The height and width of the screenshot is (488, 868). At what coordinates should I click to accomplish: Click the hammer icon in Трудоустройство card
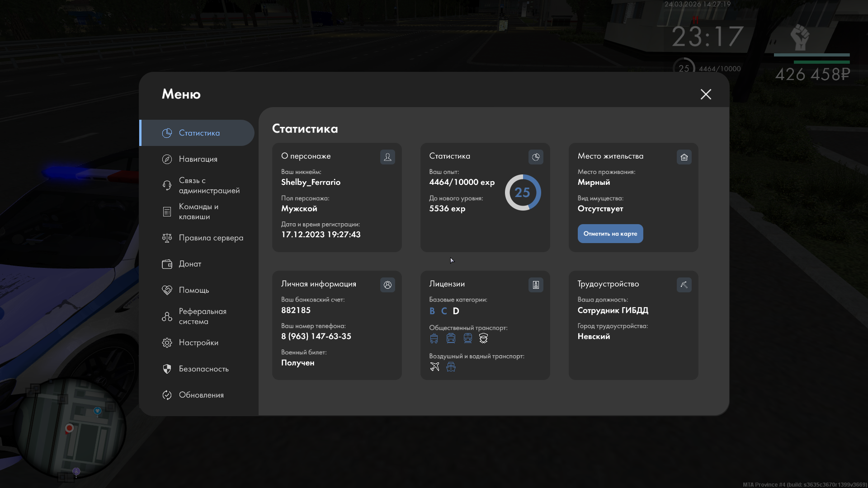(684, 285)
